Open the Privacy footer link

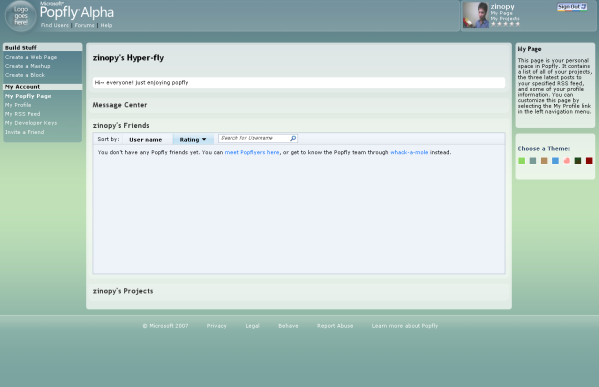(217, 326)
